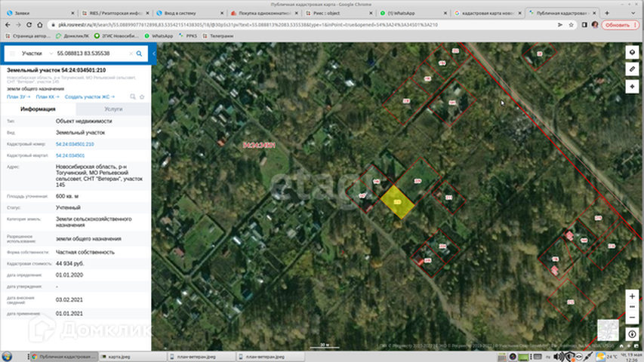Image resolution: width=644 pixels, height=362 pixels.
Task: Reload the page
Action: [29, 25]
